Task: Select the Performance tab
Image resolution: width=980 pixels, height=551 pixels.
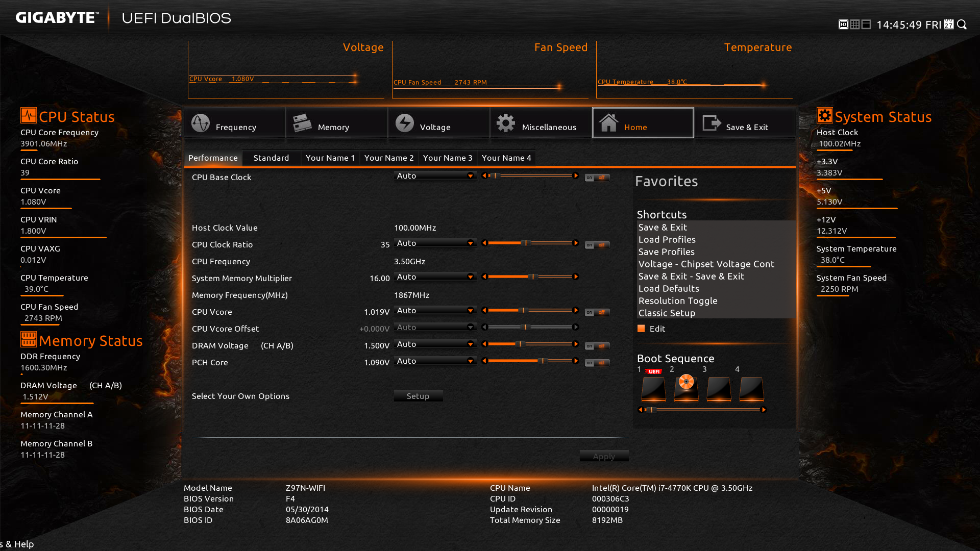Action: [213, 157]
